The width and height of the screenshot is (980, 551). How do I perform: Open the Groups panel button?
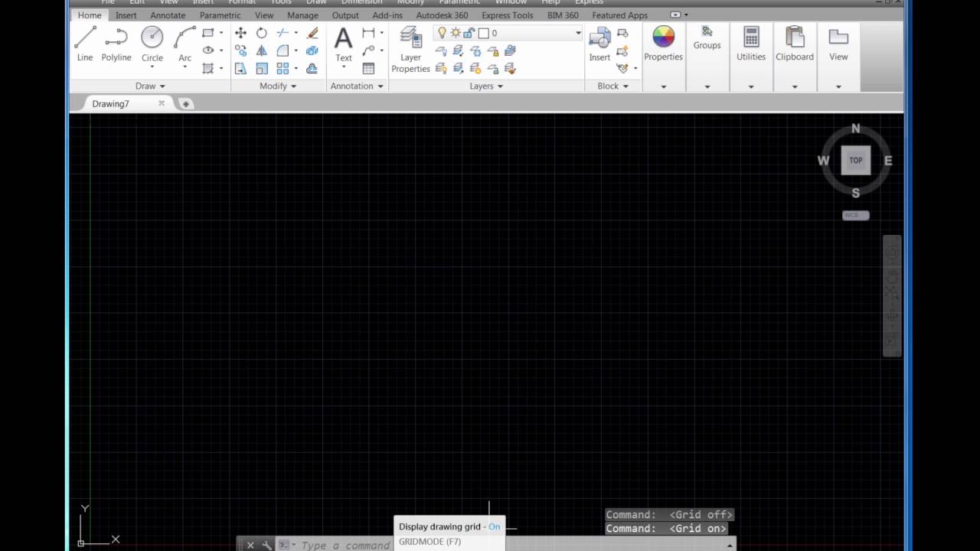coord(707,38)
